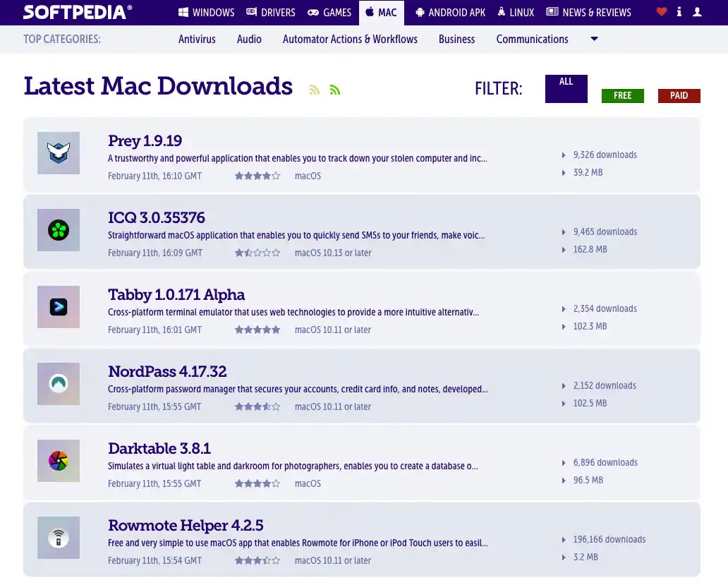Expand the top categories dropdown arrow

pos(594,39)
